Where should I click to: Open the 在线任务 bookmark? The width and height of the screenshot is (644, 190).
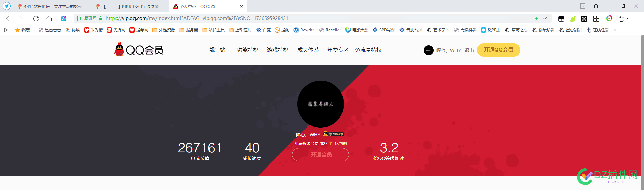598,30
